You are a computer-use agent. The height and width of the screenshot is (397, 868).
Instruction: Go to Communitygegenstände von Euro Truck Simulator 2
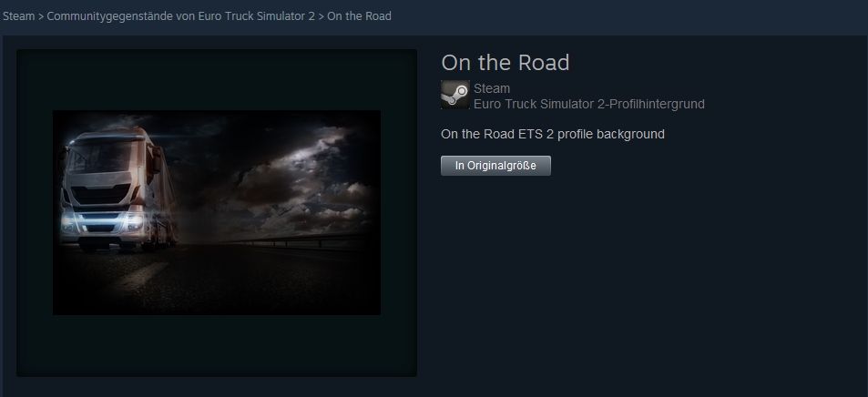pyautogui.click(x=180, y=16)
